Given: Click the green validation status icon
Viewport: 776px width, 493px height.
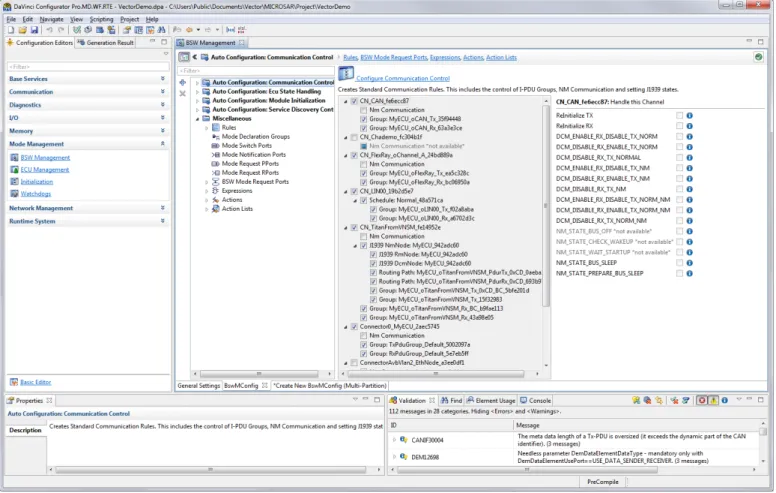Looking at the screenshot, I should click(x=758, y=57).
